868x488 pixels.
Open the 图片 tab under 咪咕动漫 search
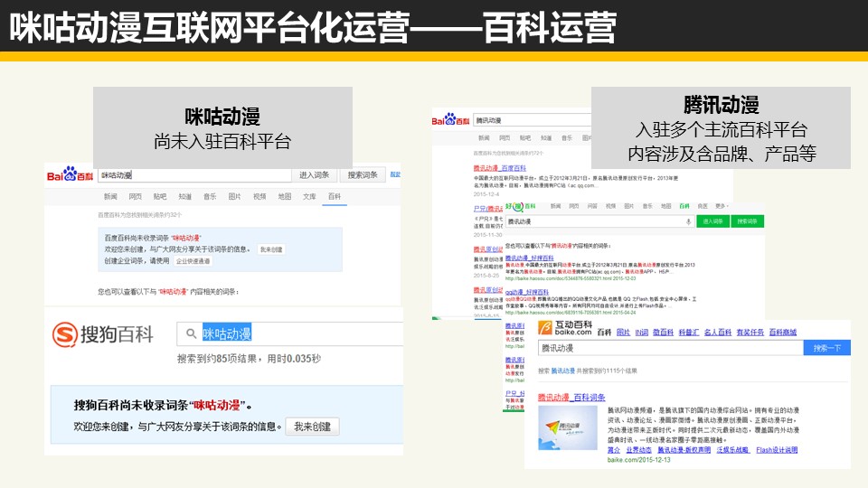click(235, 196)
